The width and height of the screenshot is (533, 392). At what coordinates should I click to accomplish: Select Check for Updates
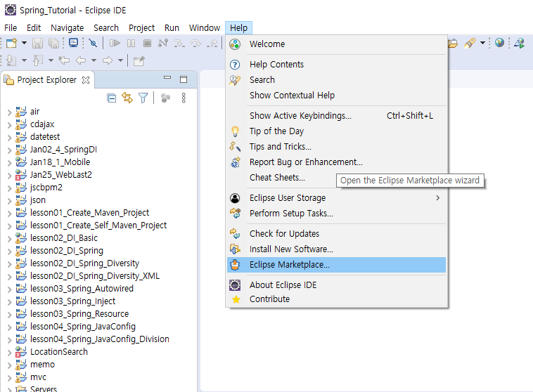(x=337, y=234)
